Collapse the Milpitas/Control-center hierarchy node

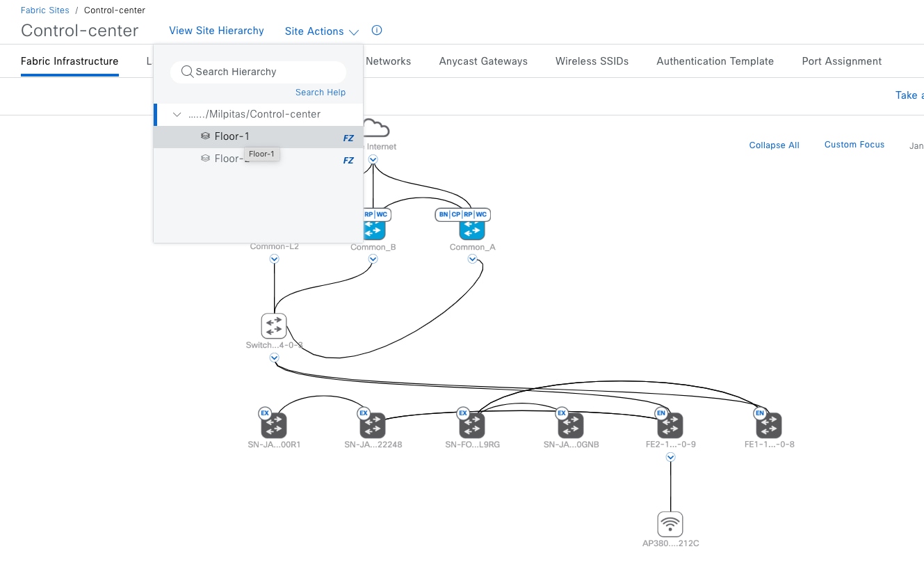pyautogui.click(x=177, y=114)
